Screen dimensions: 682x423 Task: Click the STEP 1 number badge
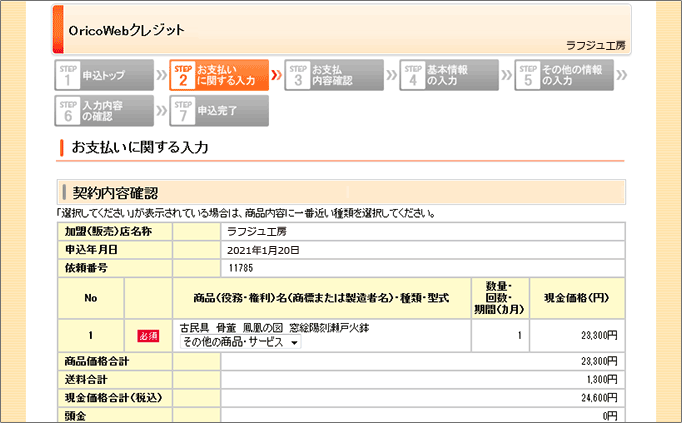coord(68,76)
